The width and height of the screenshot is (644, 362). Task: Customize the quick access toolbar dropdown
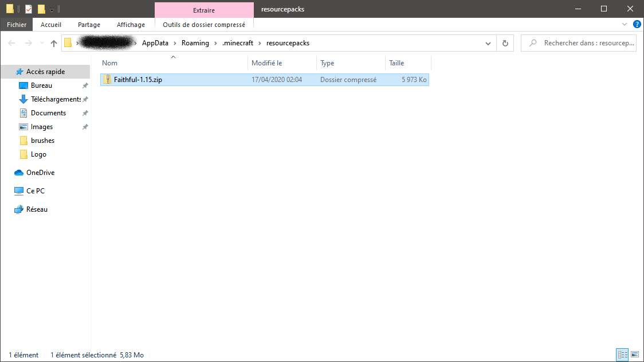[x=52, y=9]
